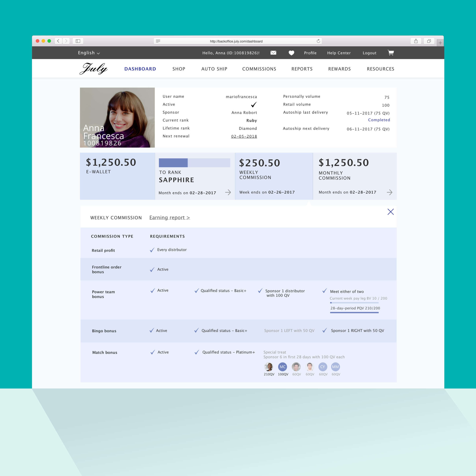Select the E-Wallet balance card
The height and width of the screenshot is (476, 476).
[x=117, y=176]
